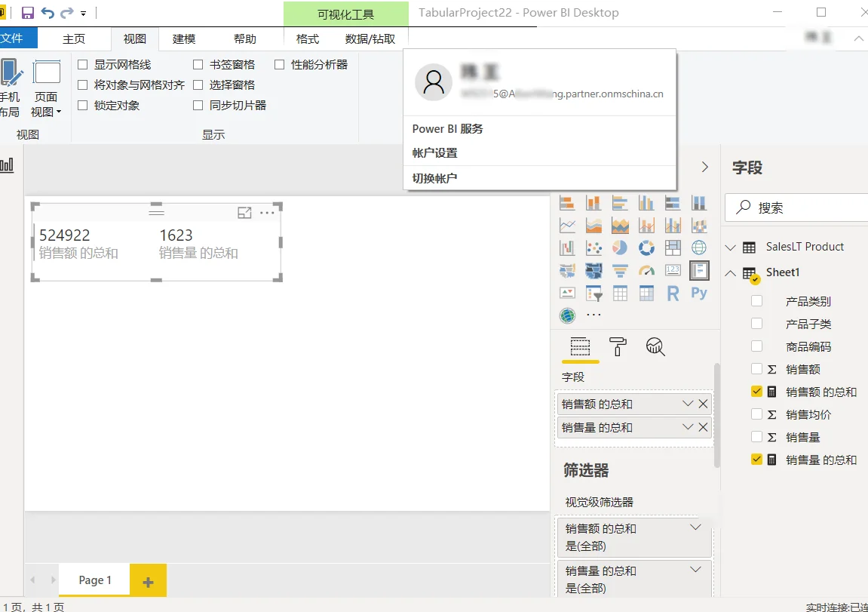Image resolution: width=868 pixels, height=612 pixels.
Task: Tick the 书签窗格 checkbox
Action: [198, 65]
